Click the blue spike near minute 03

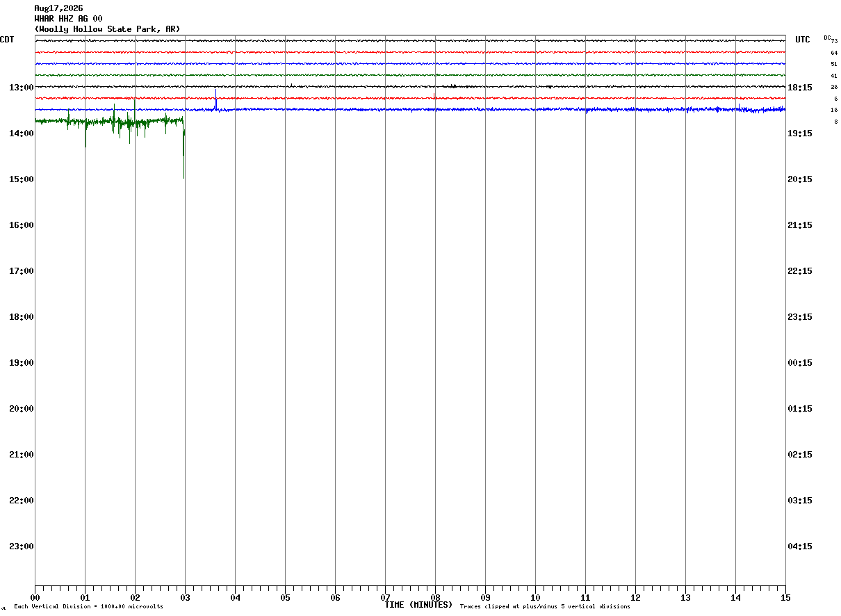point(216,99)
